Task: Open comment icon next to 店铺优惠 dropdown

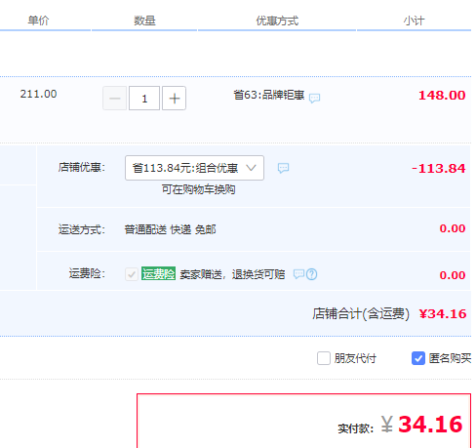Action: pyautogui.click(x=283, y=168)
